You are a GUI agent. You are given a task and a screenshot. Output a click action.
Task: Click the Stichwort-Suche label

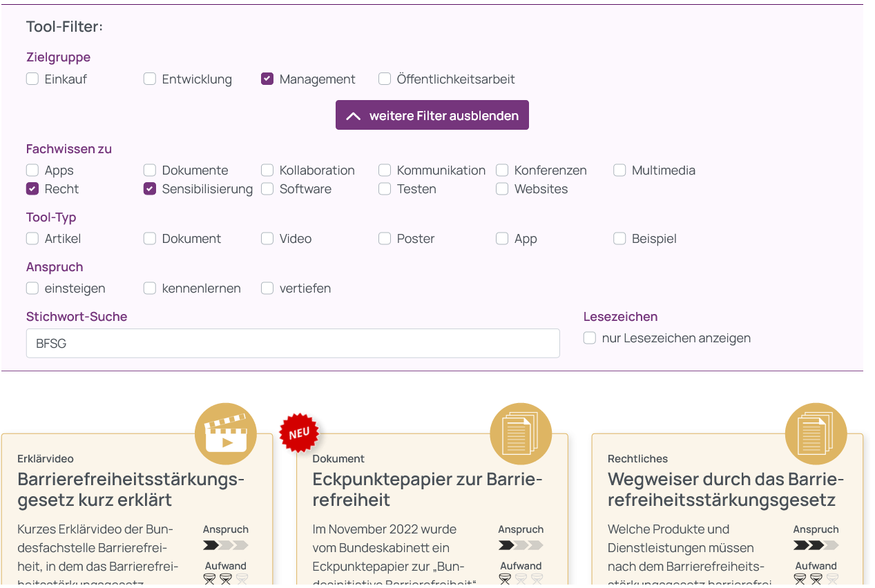77,317
